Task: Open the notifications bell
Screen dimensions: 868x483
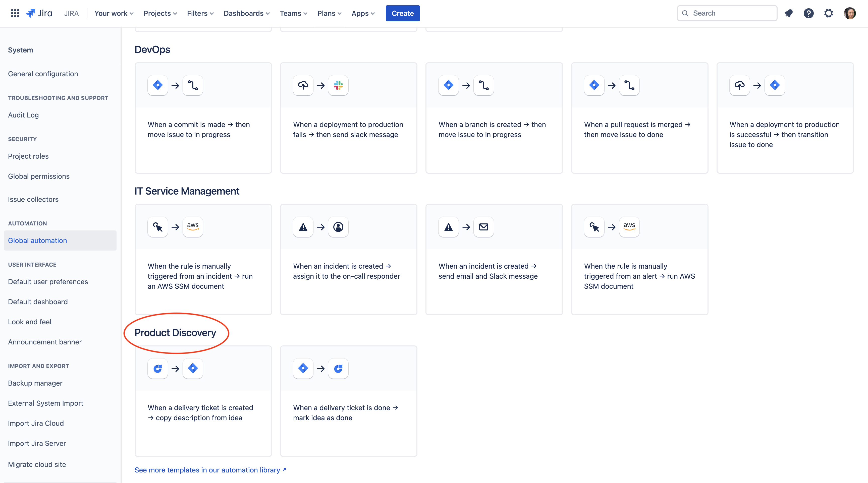Action: 789,13
